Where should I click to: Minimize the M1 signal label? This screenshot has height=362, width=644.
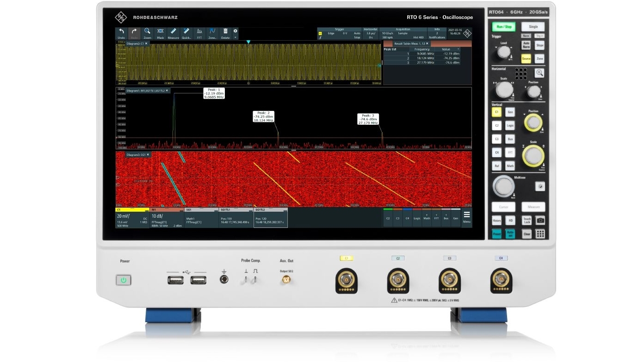tap(180, 210)
